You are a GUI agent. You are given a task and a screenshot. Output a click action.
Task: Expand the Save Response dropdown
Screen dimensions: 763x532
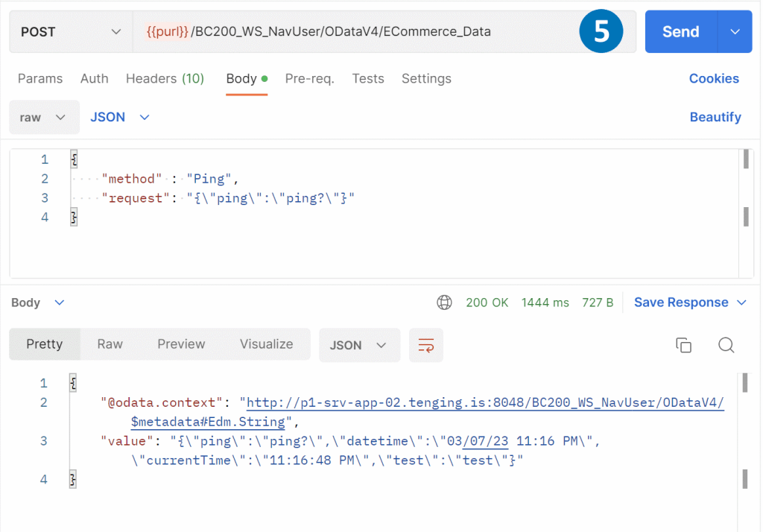741,303
